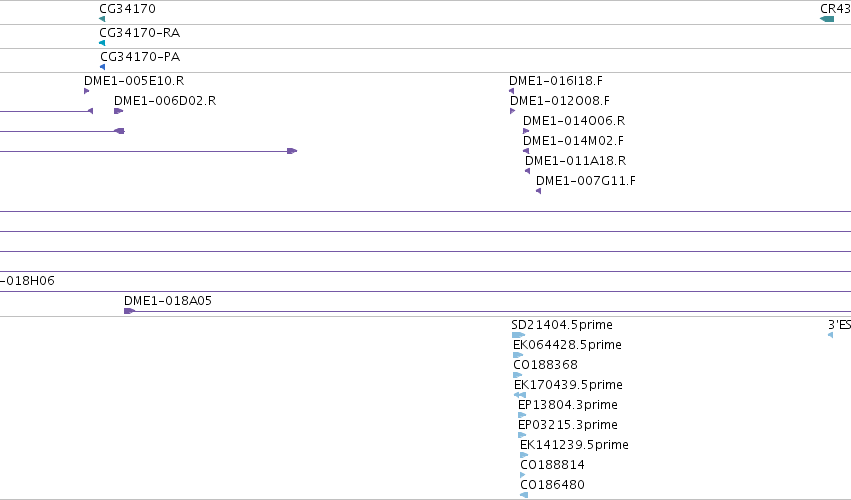Select the EK170439.5prime EST label
Viewport: 851px width, 500px height.
coord(568,385)
